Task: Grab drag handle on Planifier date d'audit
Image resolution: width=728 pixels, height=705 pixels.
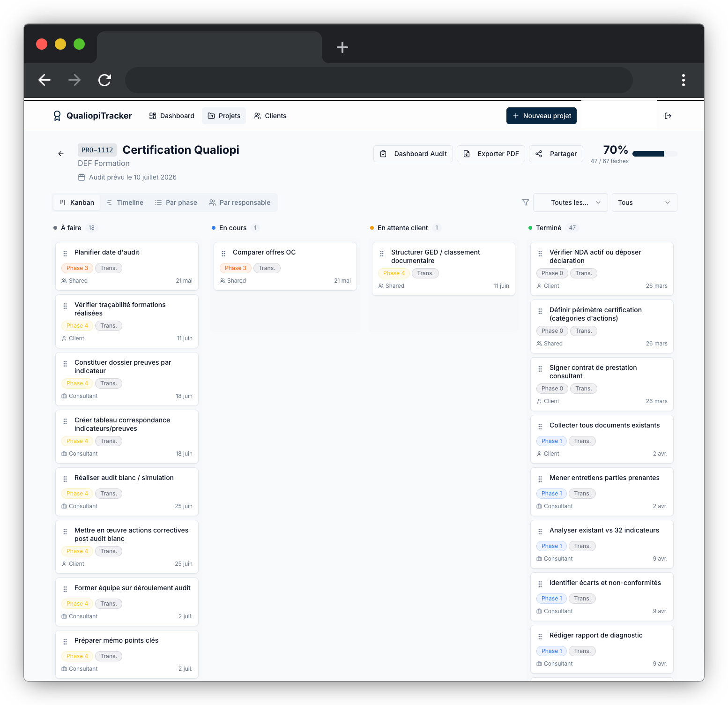Action: click(65, 254)
